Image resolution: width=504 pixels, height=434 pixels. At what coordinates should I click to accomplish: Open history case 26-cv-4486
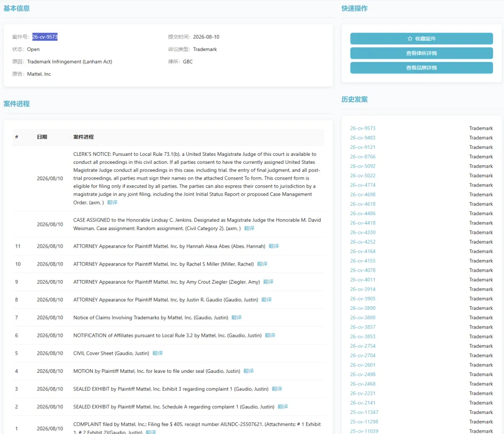[363, 213]
